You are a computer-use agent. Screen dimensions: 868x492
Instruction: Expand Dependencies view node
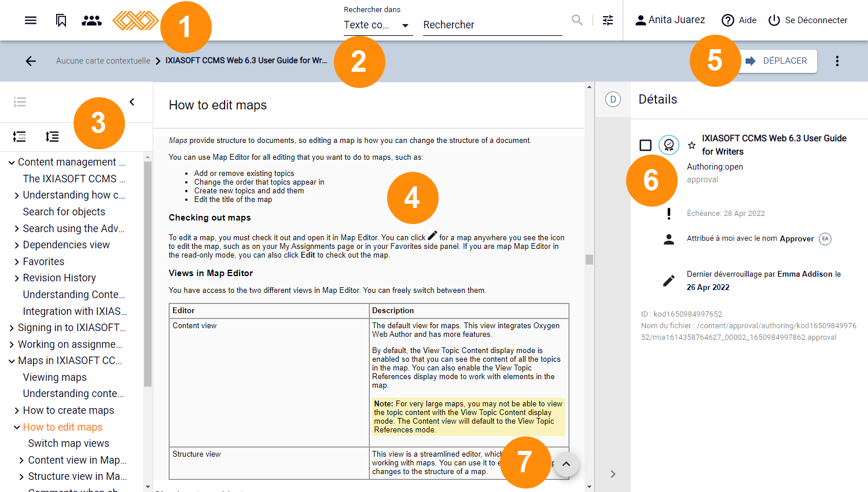tap(17, 245)
